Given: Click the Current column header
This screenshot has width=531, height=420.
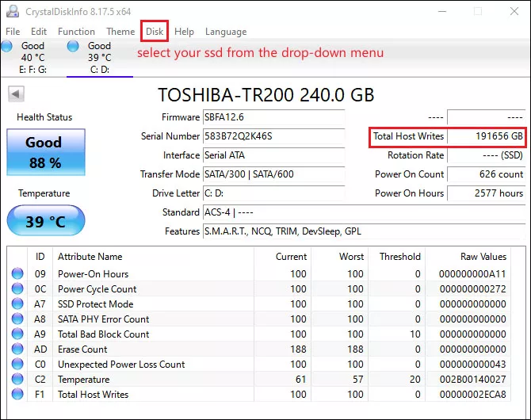Looking at the screenshot, I should [x=282, y=257].
